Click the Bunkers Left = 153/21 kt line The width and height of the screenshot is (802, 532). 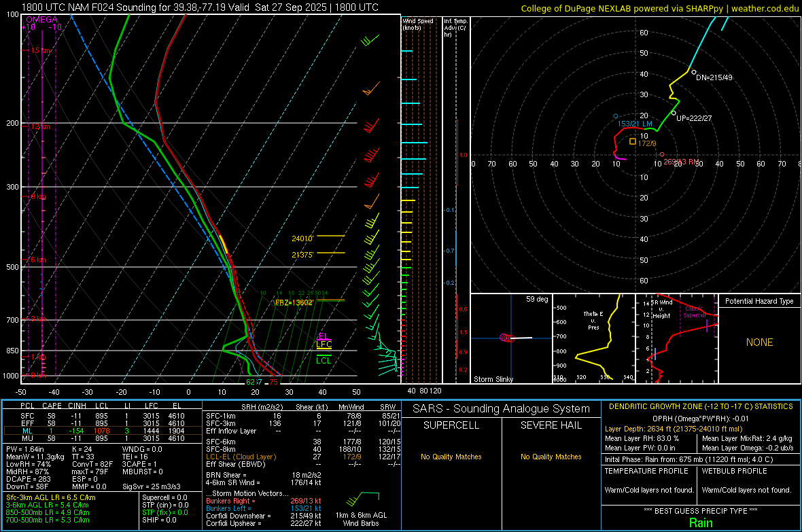coord(264,508)
